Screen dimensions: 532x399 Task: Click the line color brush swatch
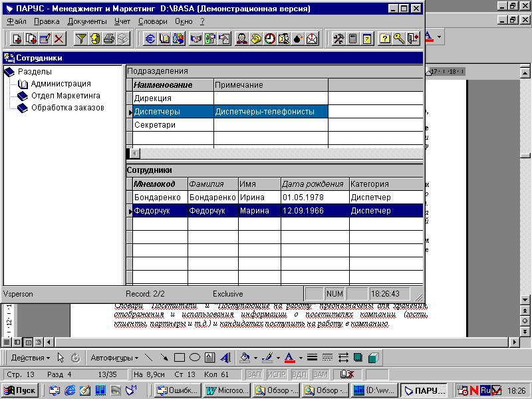(x=268, y=358)
